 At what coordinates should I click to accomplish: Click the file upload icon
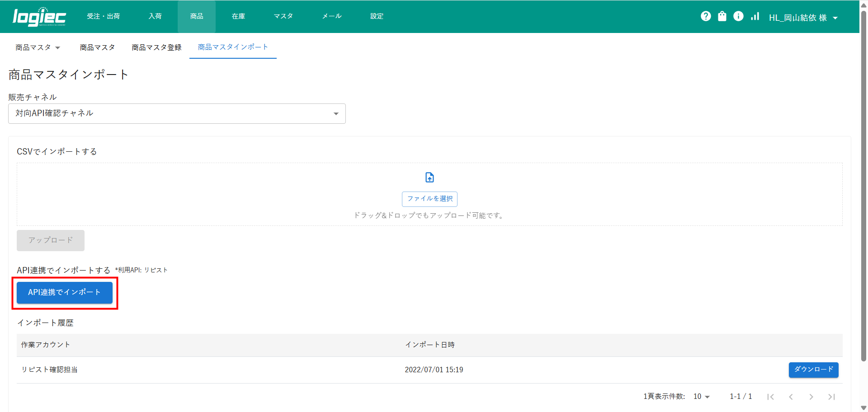429,178
